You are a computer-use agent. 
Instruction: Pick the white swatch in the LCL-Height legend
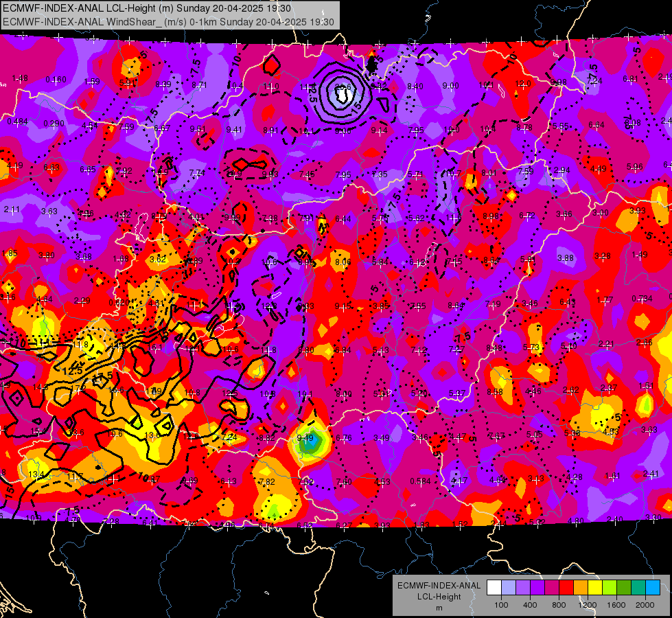[x=494, y=588]
